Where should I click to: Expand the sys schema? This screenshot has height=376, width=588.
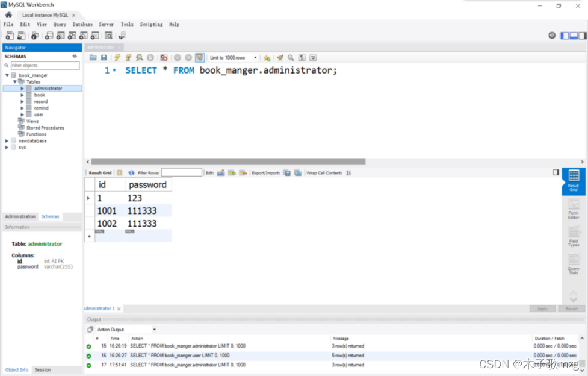pos(7,147)
